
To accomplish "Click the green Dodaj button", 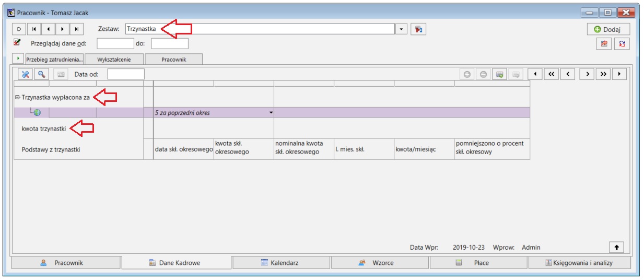I will coord(608,29).
